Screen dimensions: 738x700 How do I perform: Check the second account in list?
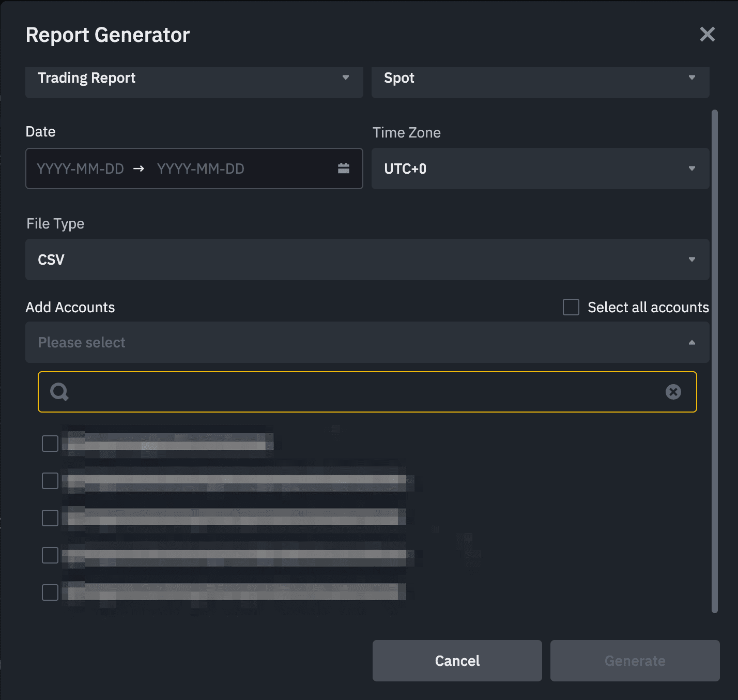coord(50,481)
